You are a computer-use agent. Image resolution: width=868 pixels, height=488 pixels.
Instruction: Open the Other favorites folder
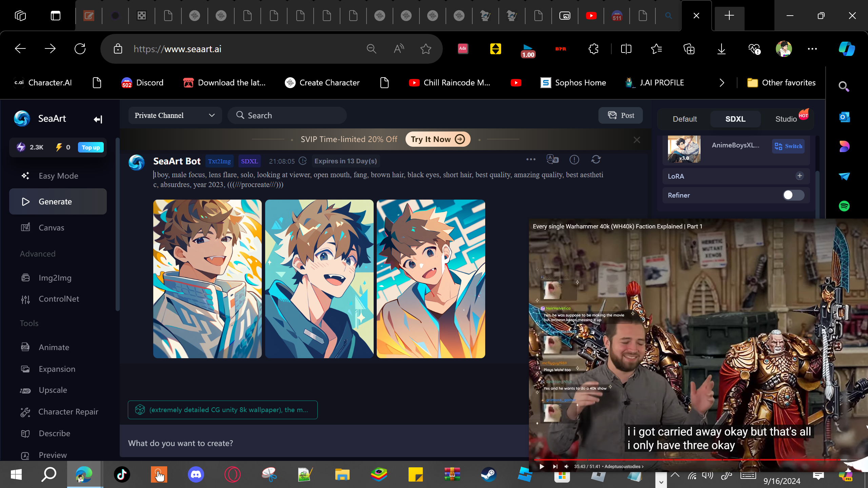tap(782, 83)
